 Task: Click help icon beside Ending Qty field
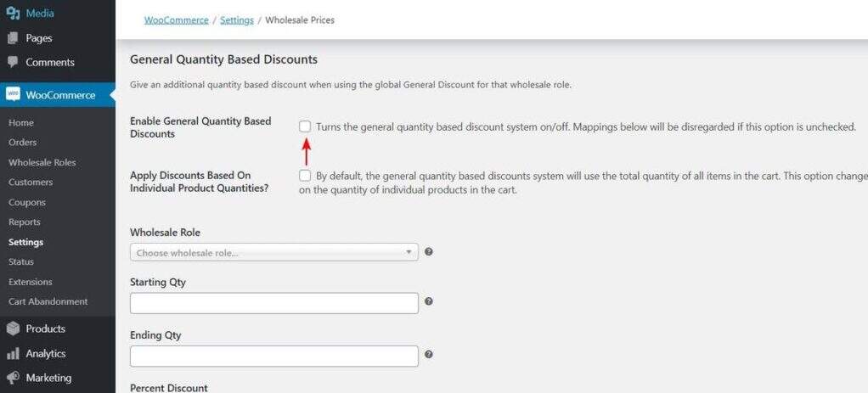429,355
